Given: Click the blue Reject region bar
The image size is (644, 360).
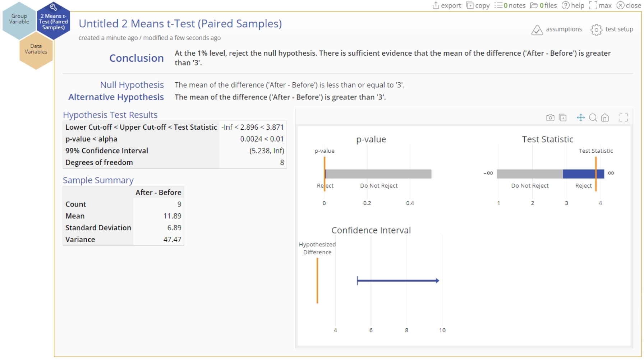Looking at the screenshot, I should [x=579, y=174].
